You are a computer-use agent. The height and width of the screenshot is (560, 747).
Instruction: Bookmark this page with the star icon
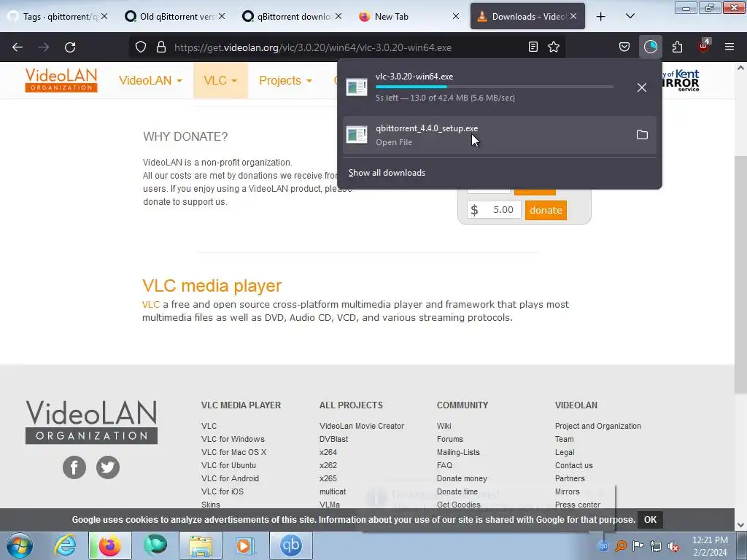coord(554,47)
